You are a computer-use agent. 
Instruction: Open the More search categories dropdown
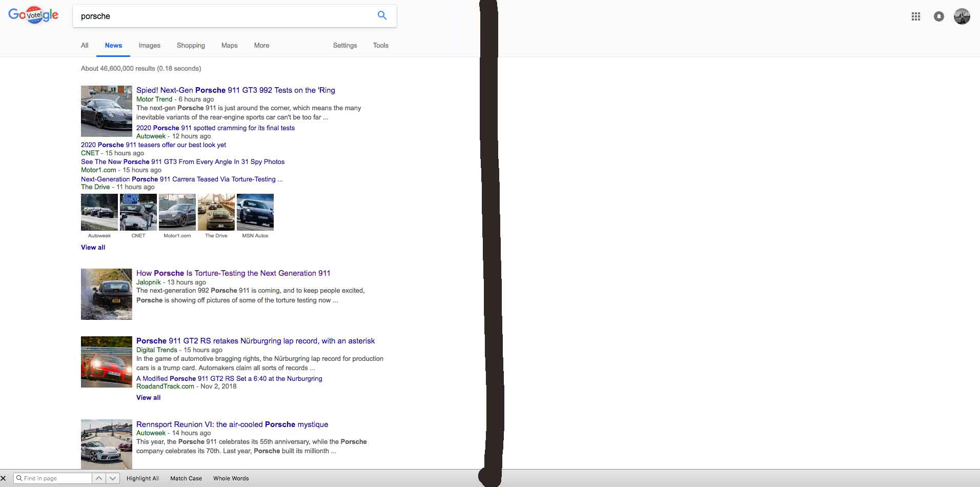[261, 45]
